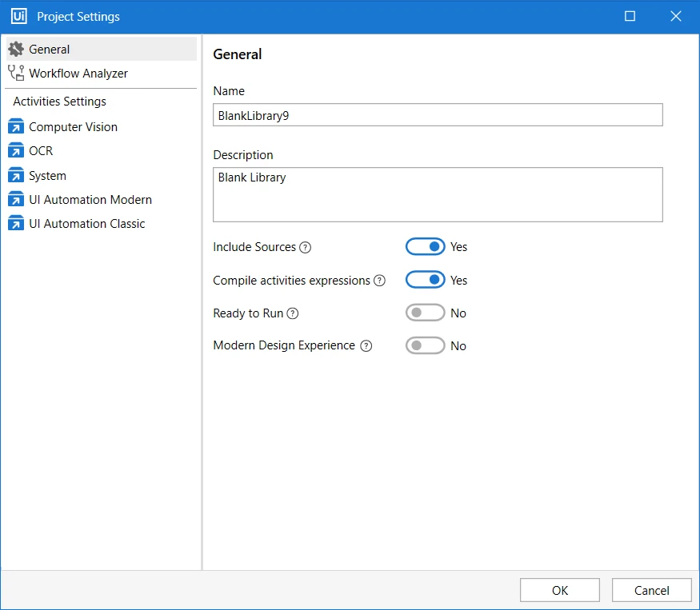Click the UiPath logo in title bar
The height and width of the screenshot is (610, 700).
click(18, 17)
